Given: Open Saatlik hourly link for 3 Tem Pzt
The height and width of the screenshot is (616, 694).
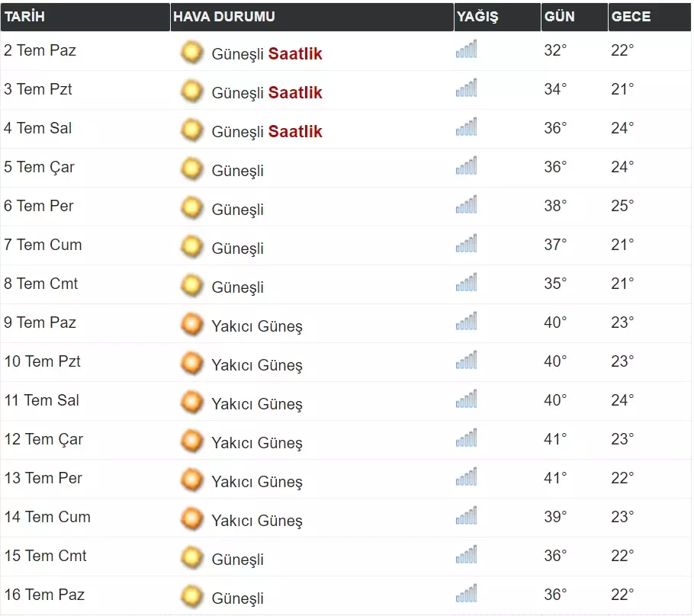Looking at the screenshot, I should [x=295, y=93].
